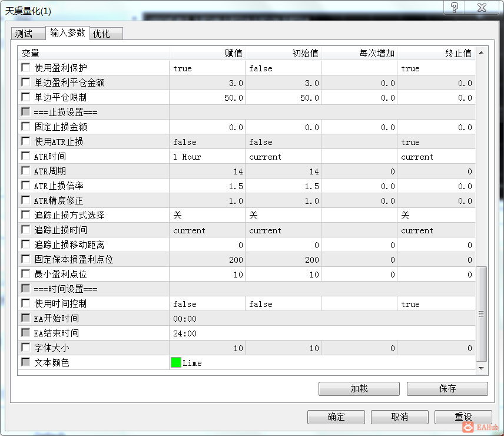Tick the ATR时间 checkbox
This screenshot has width=504, height=436.
click(26, 156)
